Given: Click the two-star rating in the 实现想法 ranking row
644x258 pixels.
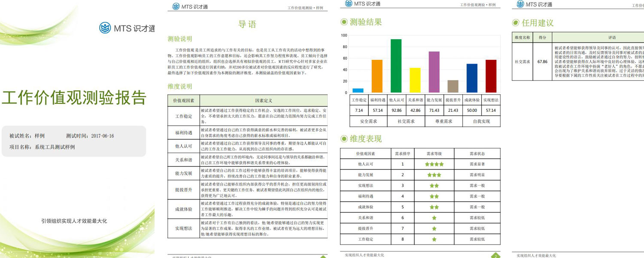Looking at the screenshot, I should (434, 186).
